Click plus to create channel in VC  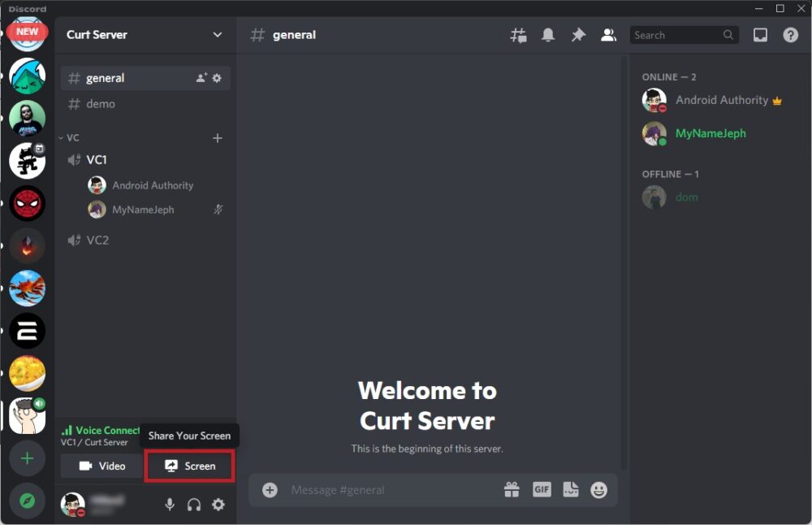tap(218, 138)
